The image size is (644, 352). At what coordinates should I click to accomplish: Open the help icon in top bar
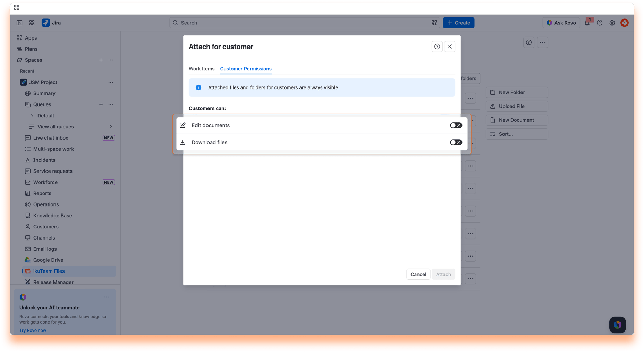click(599, 23)
